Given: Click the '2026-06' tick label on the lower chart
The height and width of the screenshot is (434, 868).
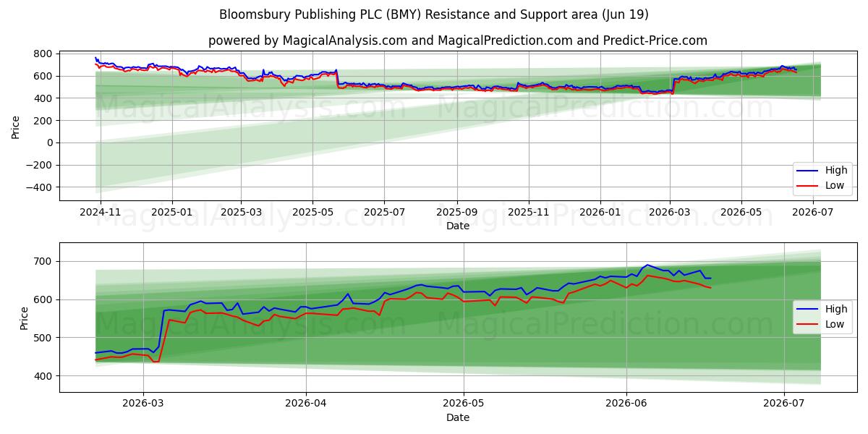Looking at the screenshot, I should point(626,404).
